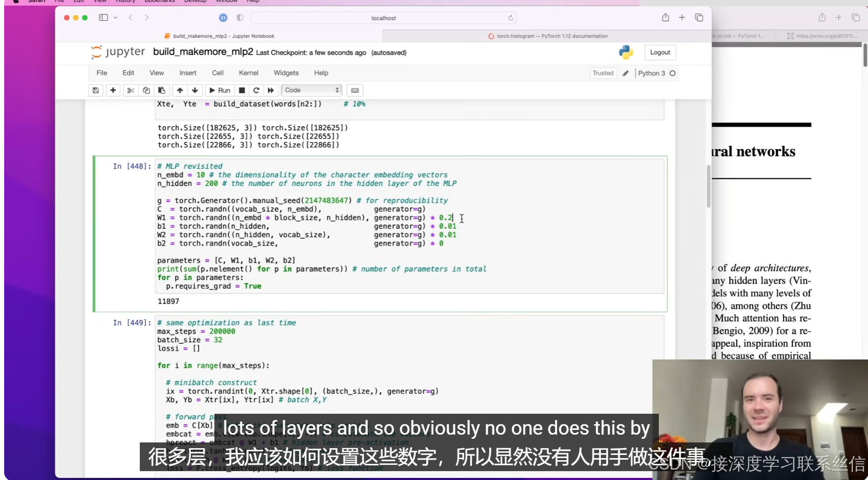Click the privacy shield icon
Viewport: 868px width, 480px height.
pyautogui.click(x=240, y=18)
